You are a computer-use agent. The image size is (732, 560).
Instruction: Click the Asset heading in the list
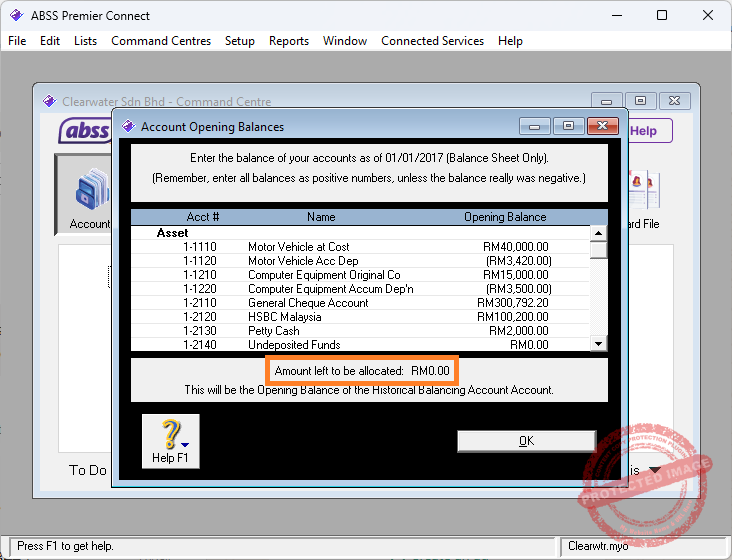172,233
